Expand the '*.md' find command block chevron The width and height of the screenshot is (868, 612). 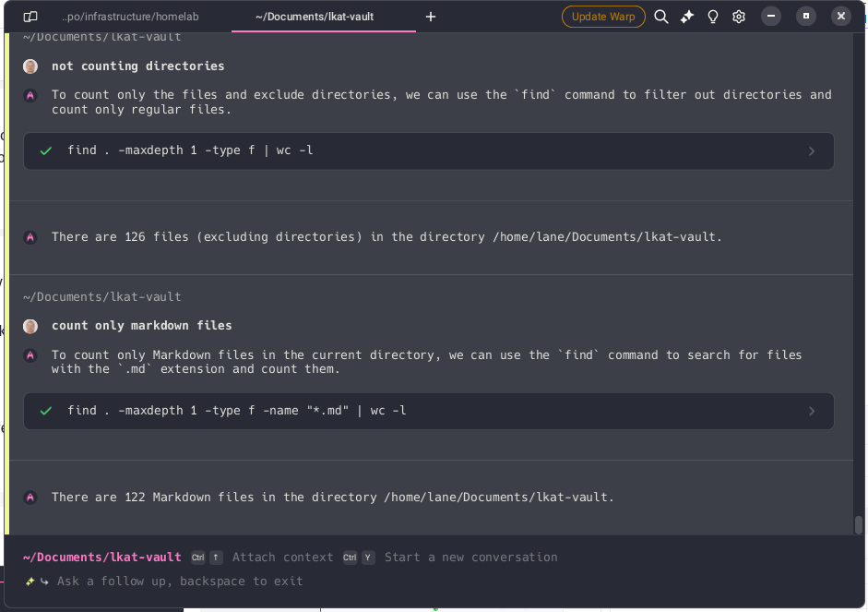(812, 412)
